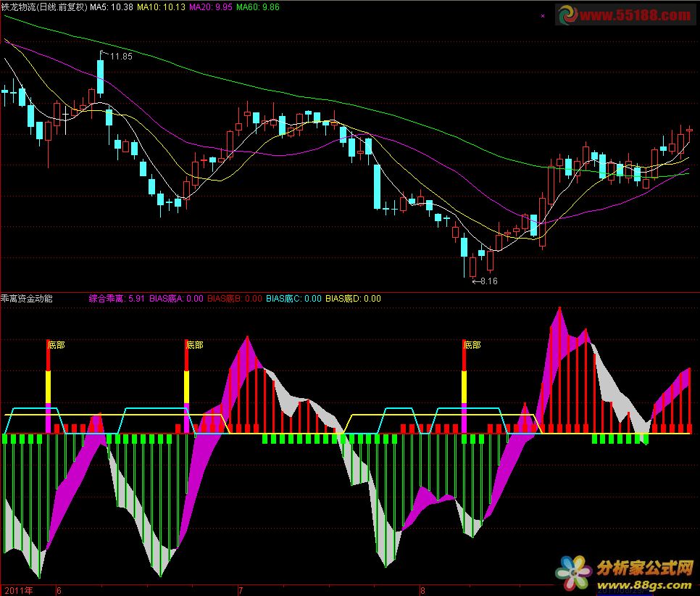Click the first 底部 signal marker

57,345
